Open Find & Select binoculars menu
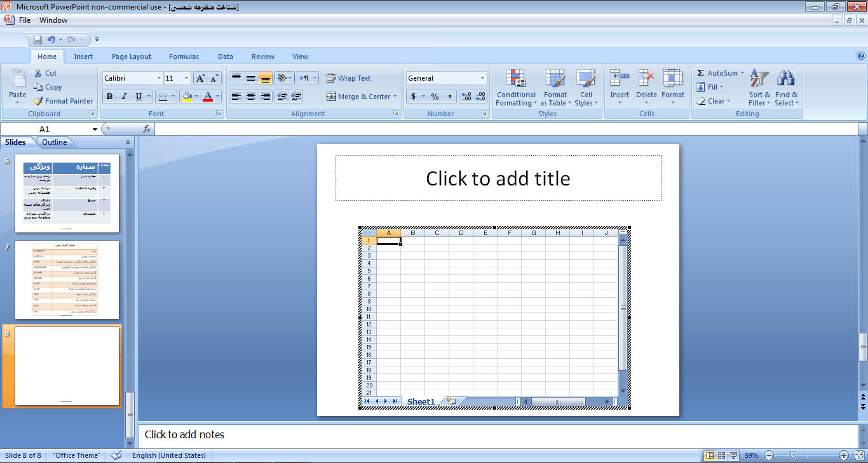The height and width of the screenshot is (463, 868). click(787, 87)
